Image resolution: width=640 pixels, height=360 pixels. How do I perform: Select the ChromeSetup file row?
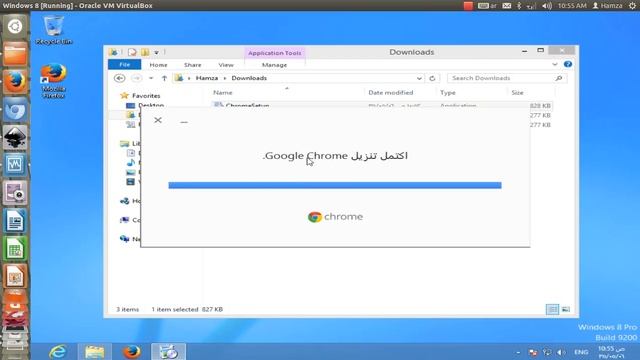(382, 105)
